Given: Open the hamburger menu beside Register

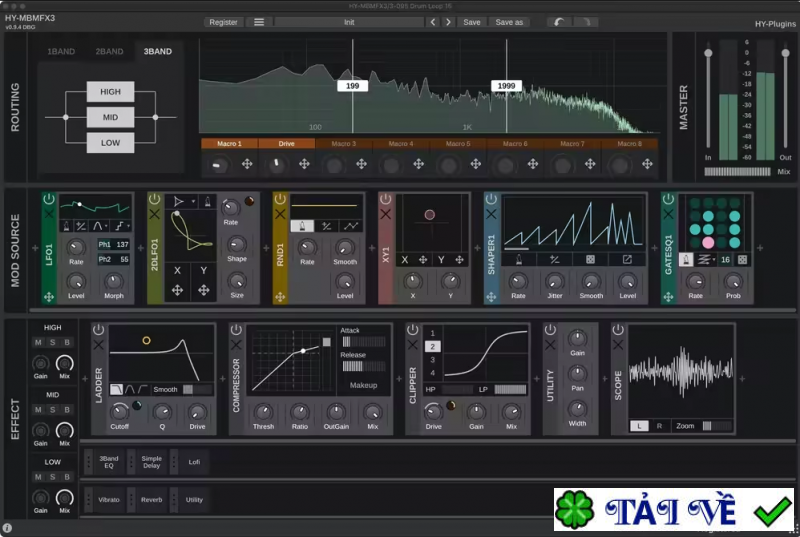Looking at the screenshot, I should [259, 22].
